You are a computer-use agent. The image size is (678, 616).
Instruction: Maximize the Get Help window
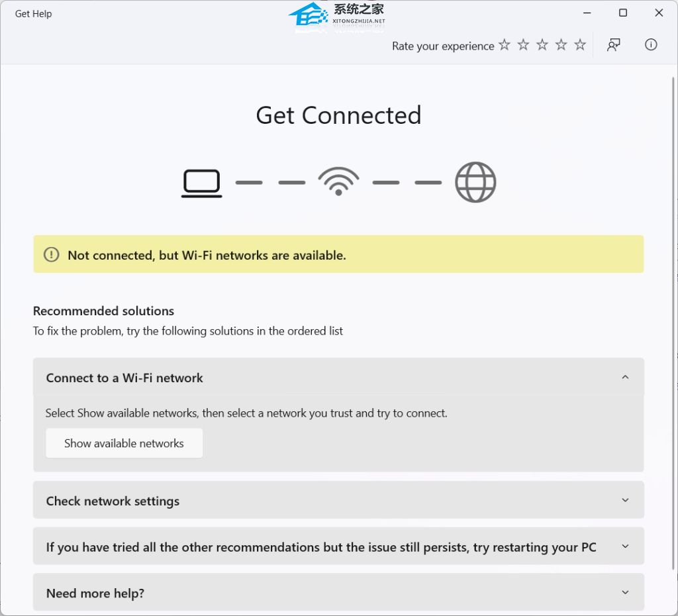(x=623, y=13)
